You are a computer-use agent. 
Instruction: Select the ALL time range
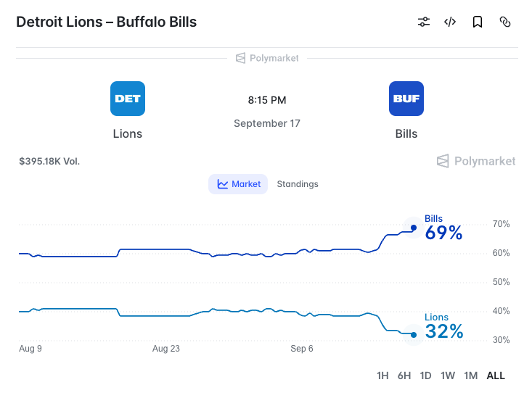(x=496, y=376)
